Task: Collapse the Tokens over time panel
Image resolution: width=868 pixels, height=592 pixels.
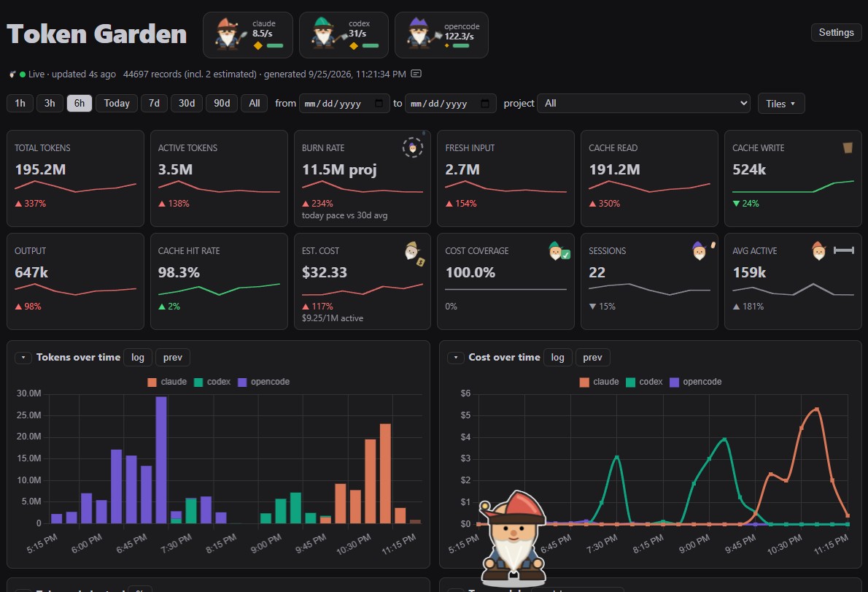Action: 23,358
